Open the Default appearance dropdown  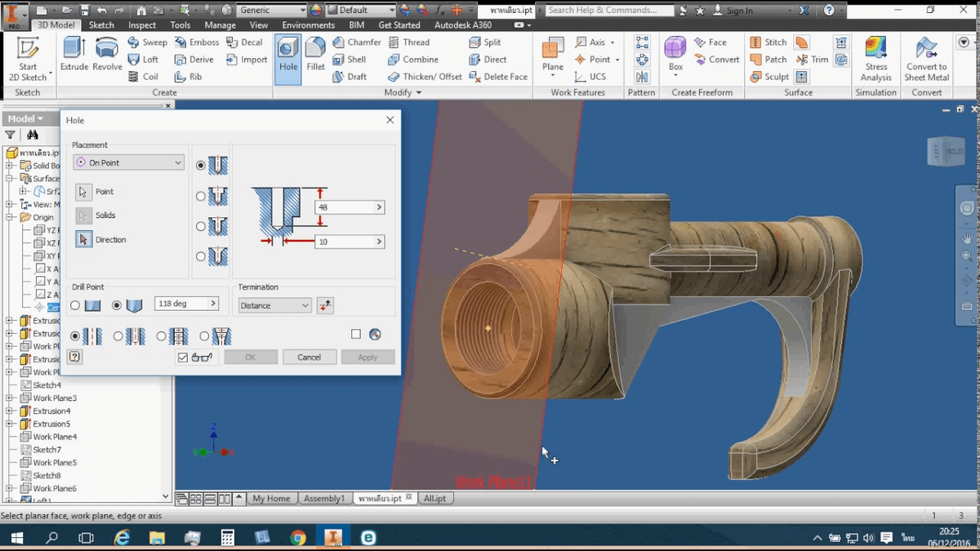[360, 11]
